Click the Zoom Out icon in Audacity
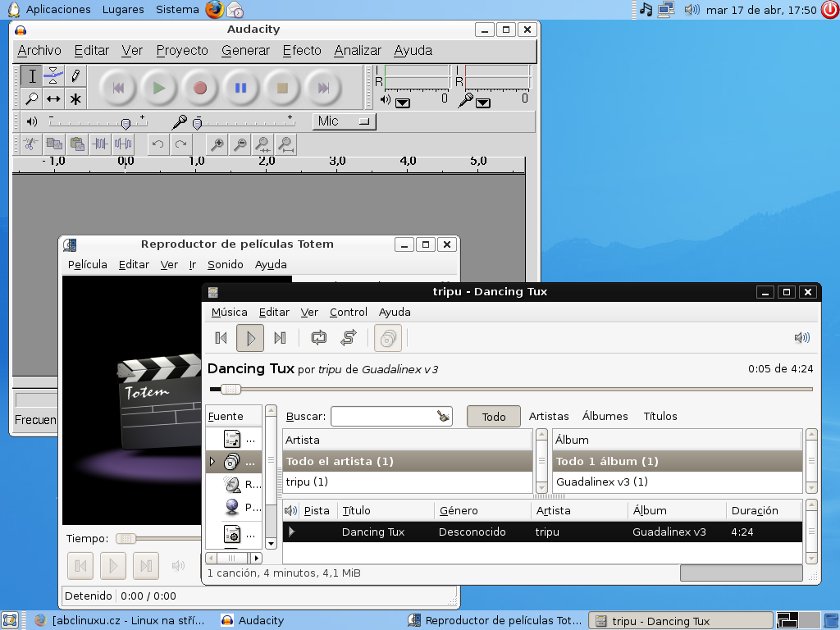 (x=240, y=144)
